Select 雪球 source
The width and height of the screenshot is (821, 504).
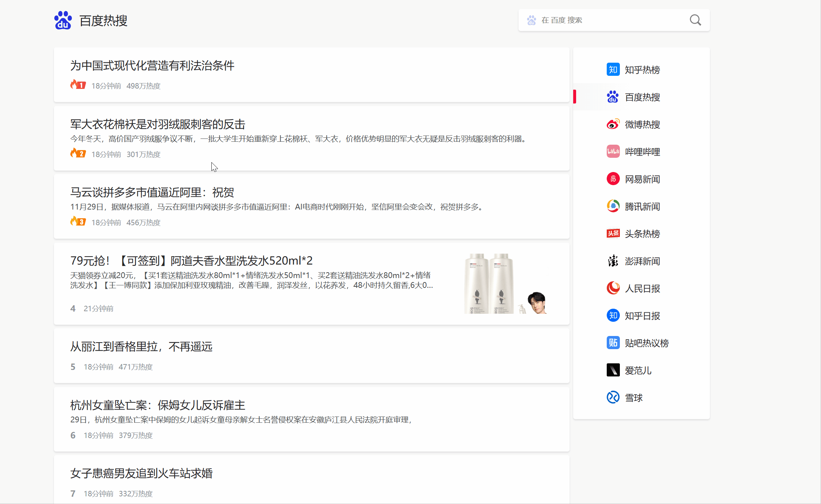click(x=641, y=397)
